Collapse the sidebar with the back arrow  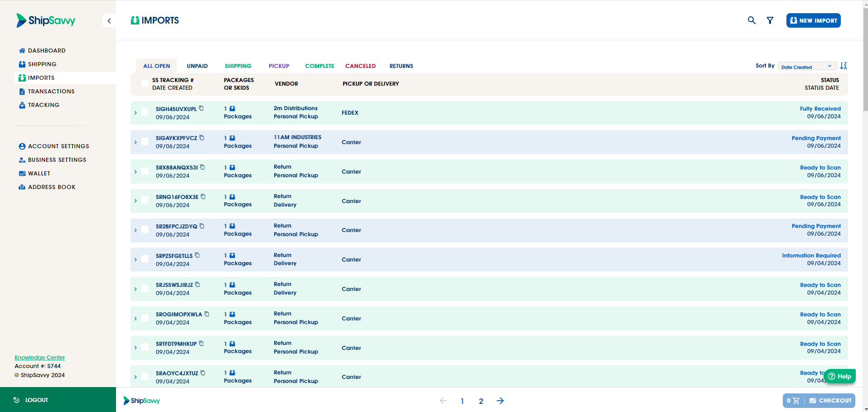point(109,21)
